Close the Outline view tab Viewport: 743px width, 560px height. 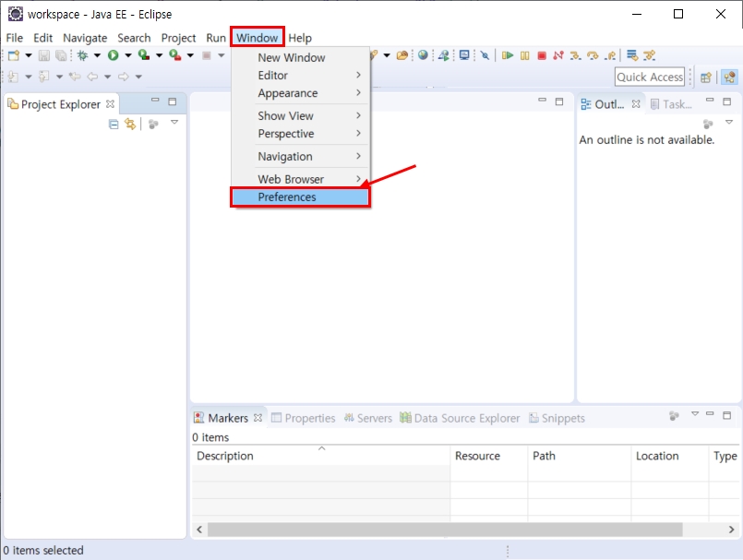click(636, 103)
